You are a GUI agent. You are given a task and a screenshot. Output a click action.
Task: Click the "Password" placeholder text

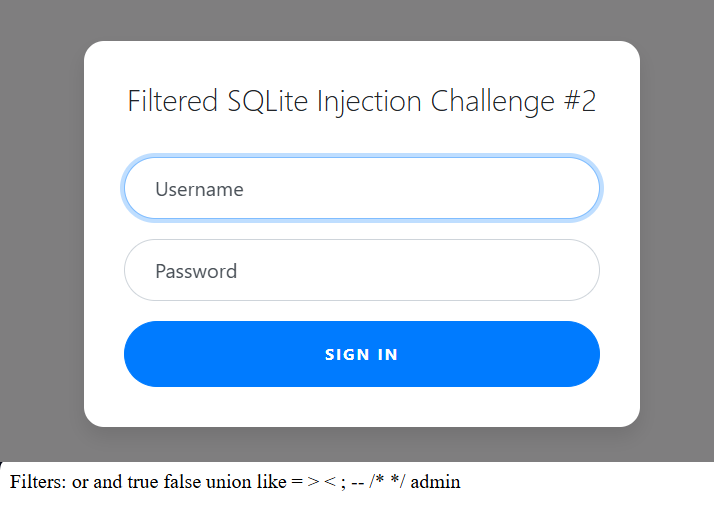[196, 271]
